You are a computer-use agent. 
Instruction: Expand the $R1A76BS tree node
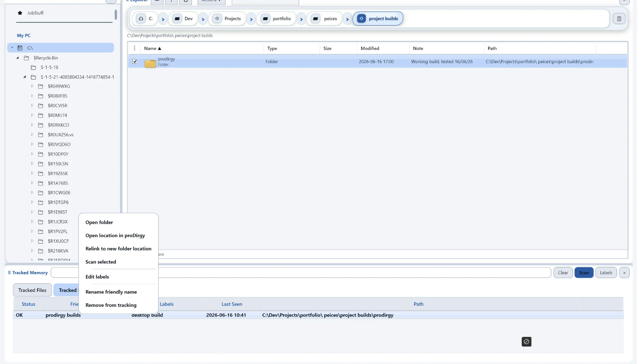(32, 183)
